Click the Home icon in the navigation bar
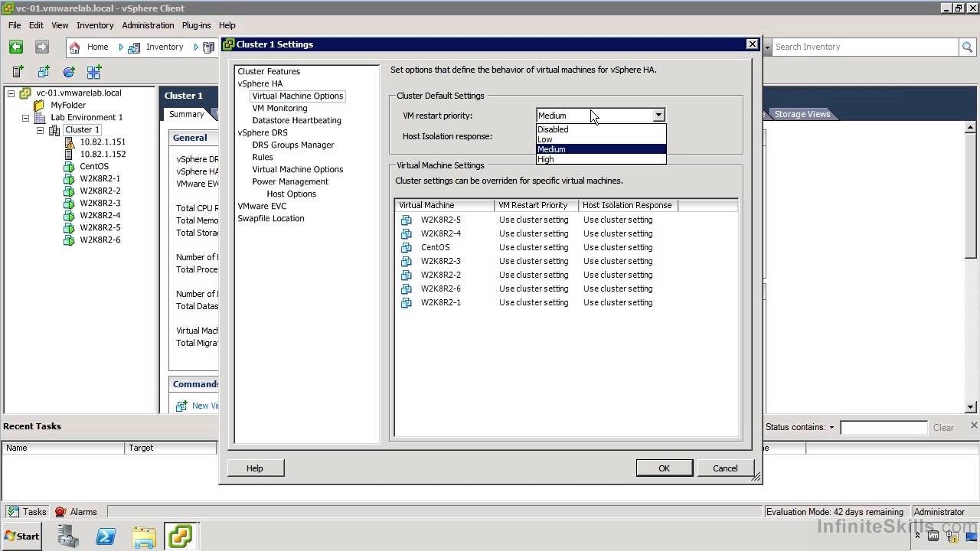This screenshot has height=551, width=980. (x=74, y=47)
